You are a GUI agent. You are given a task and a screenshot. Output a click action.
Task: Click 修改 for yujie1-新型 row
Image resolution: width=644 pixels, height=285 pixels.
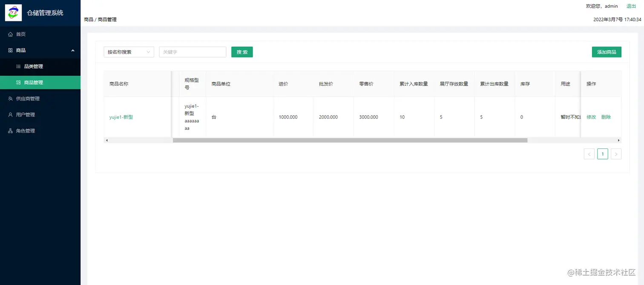(x=591, y=117)
